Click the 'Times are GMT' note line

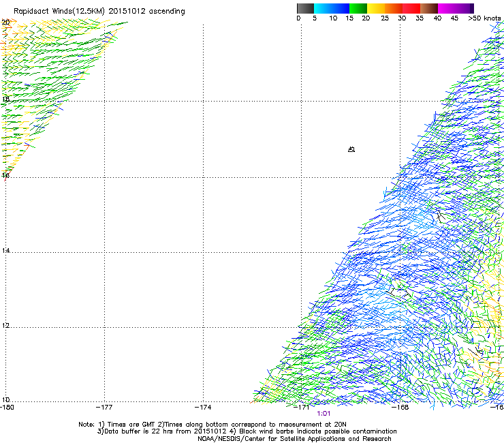coord(212,425)
